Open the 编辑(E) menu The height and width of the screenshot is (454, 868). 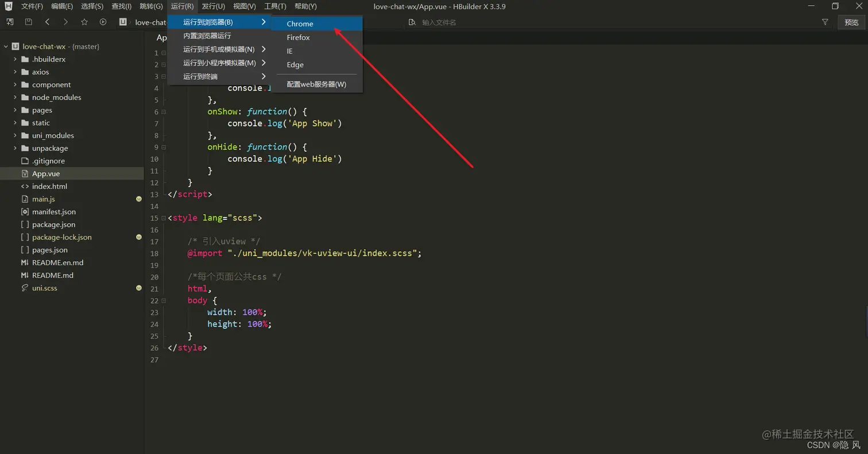[x=62, y=6]
